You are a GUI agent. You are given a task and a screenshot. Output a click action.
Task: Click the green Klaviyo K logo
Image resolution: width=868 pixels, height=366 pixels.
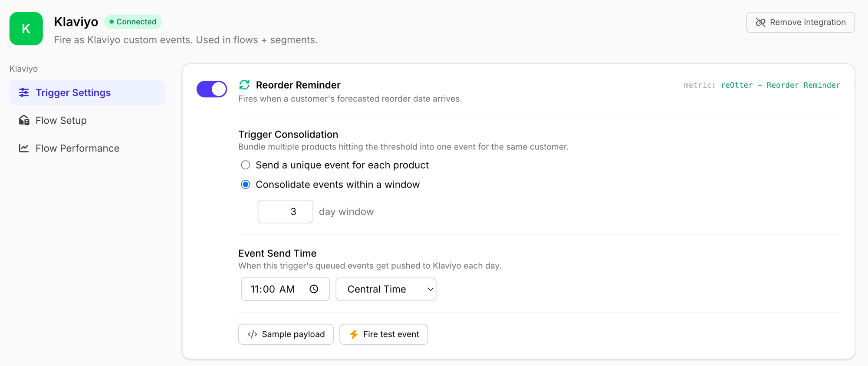[26, 29]
